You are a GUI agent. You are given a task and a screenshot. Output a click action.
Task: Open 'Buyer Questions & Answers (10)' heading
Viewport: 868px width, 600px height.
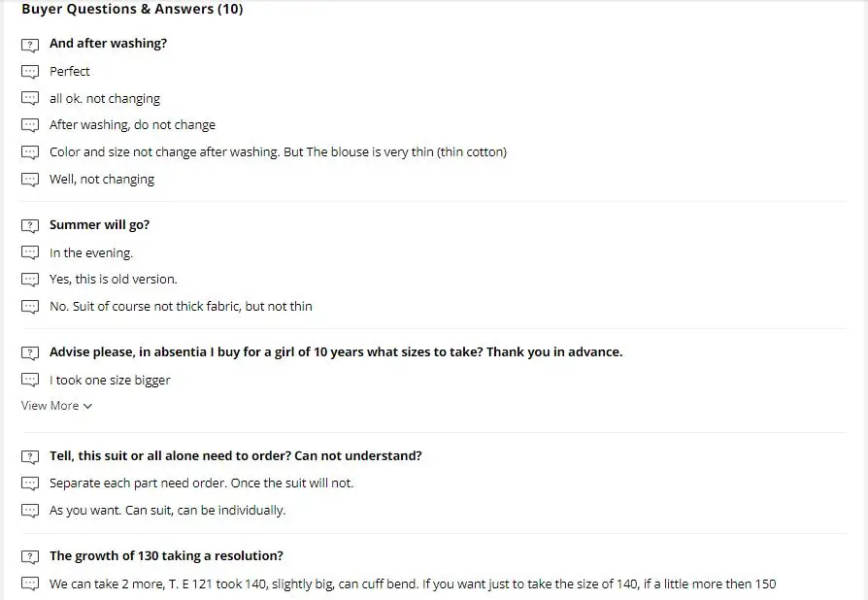(x=132, y=10)
